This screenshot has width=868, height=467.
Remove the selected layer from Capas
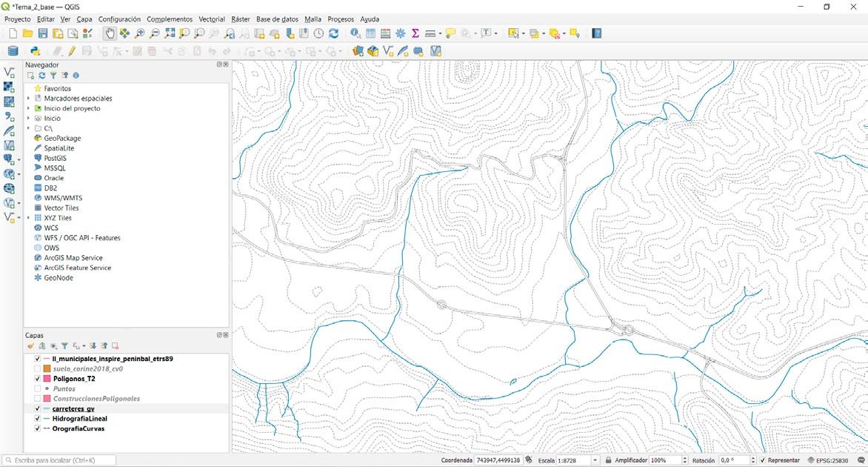click(115, 345)
